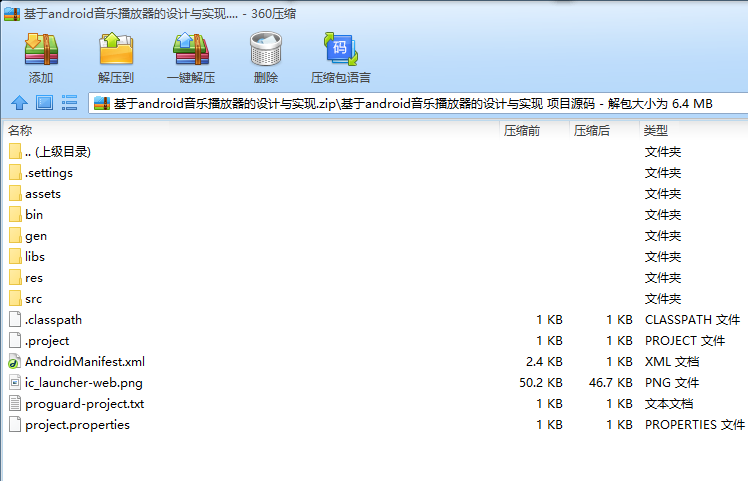
Task: Select the "project.properties" file name
Action: pyautogui.click(x=77, y=425)
